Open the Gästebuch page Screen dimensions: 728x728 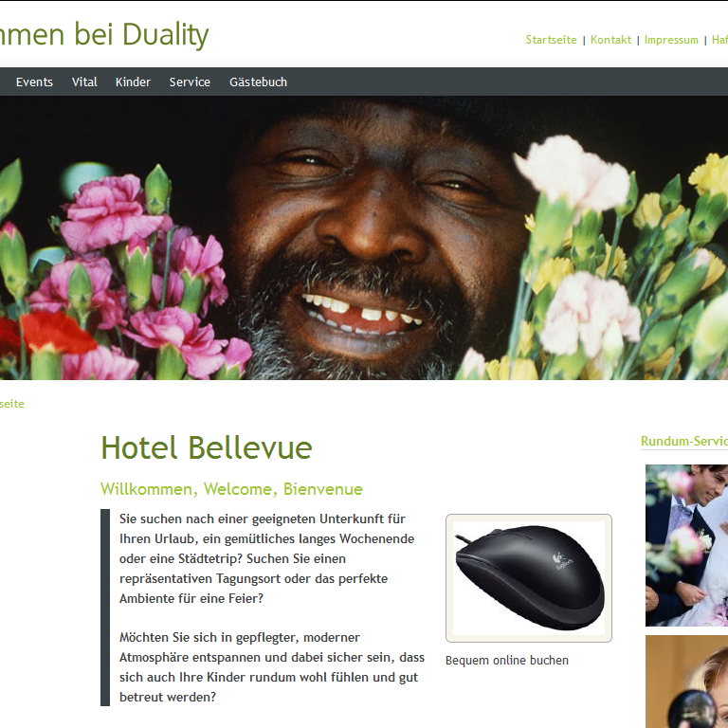click(x=258, y=82)
